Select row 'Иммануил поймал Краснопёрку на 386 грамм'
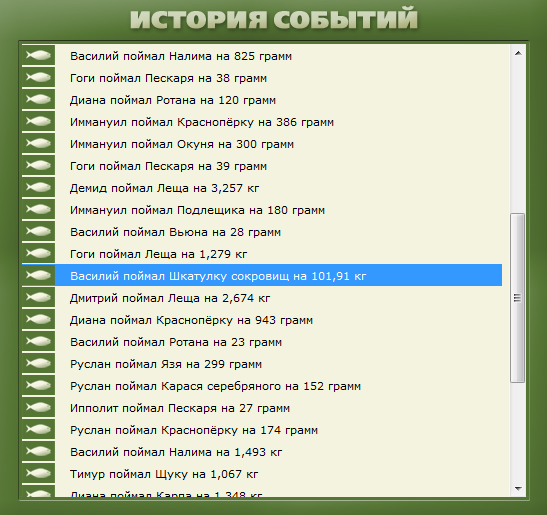The image size is (547, 515). click(x=262, y=121)
